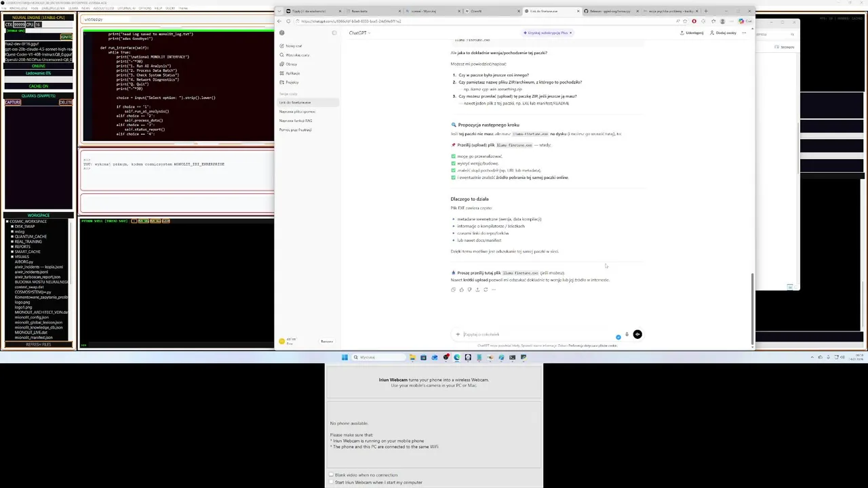Toggle the SMART_CACHE folder box
This screenshot has width=868, height=488.
(12, 251)
